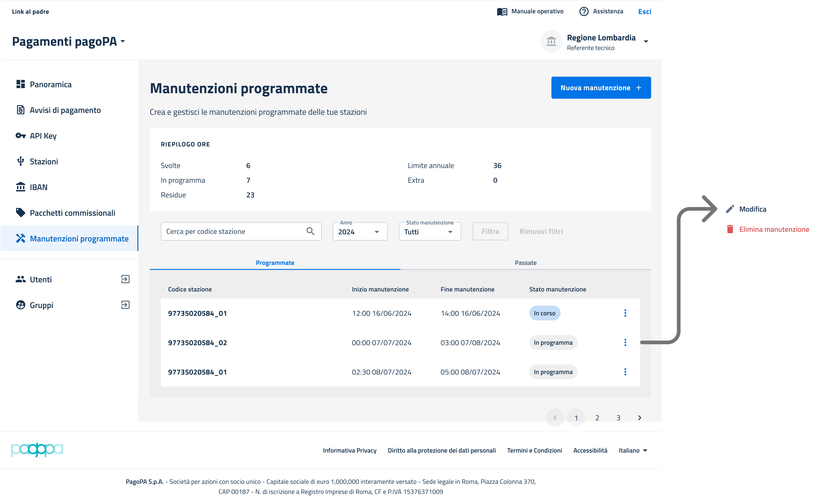
Task: Click the Nuova manutenzione button
Action: pyautogui.click(x=601, y=88)
